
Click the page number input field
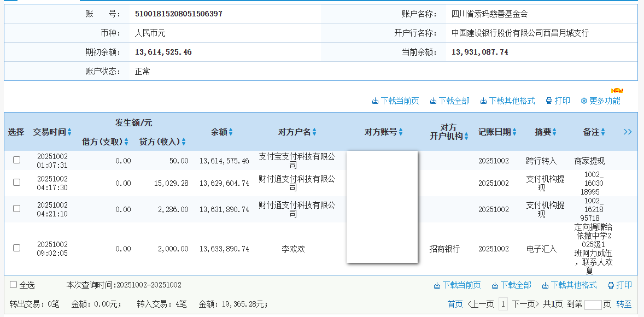pos(593,305)
